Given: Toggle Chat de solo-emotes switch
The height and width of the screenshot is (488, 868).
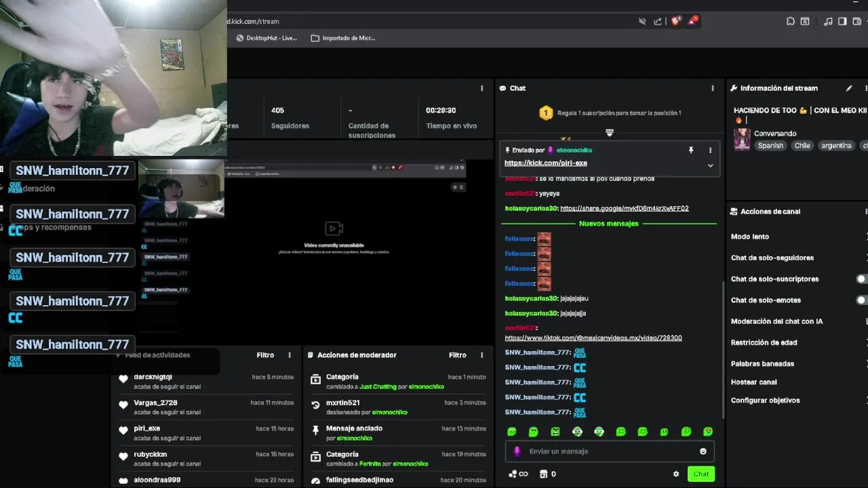Looking at the screenshot, I should click(861, 300).
